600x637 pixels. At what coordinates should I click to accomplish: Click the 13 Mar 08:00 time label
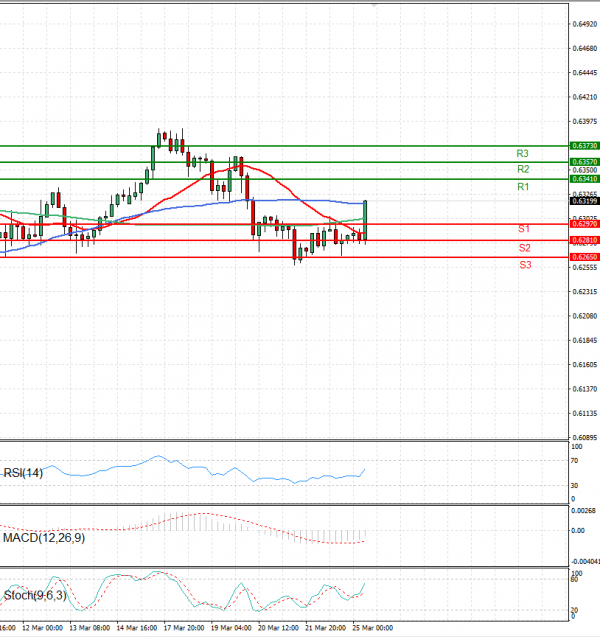point(89,628)
